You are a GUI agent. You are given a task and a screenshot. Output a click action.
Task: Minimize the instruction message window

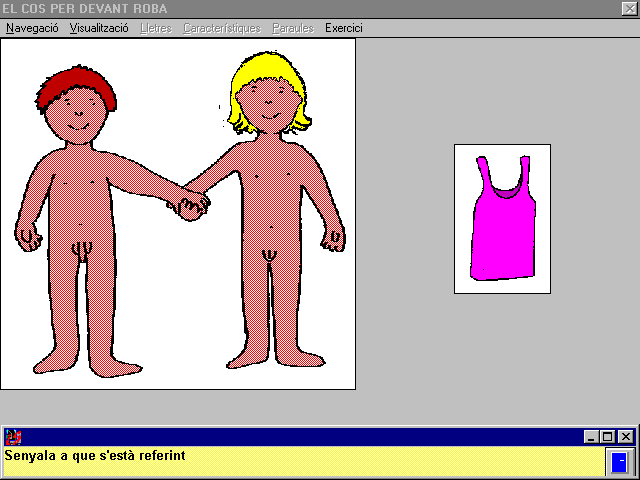(591, 437)
